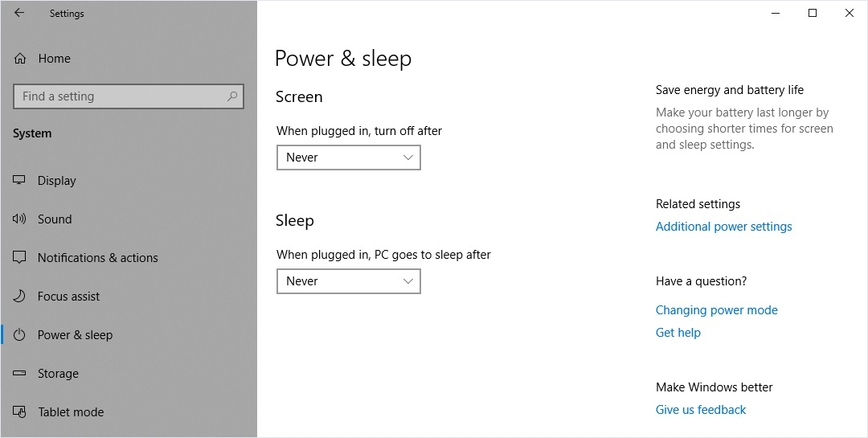Open screen turn off after dropdown
The width and height of the screenshot is (868, 438).
click(349, 158)
